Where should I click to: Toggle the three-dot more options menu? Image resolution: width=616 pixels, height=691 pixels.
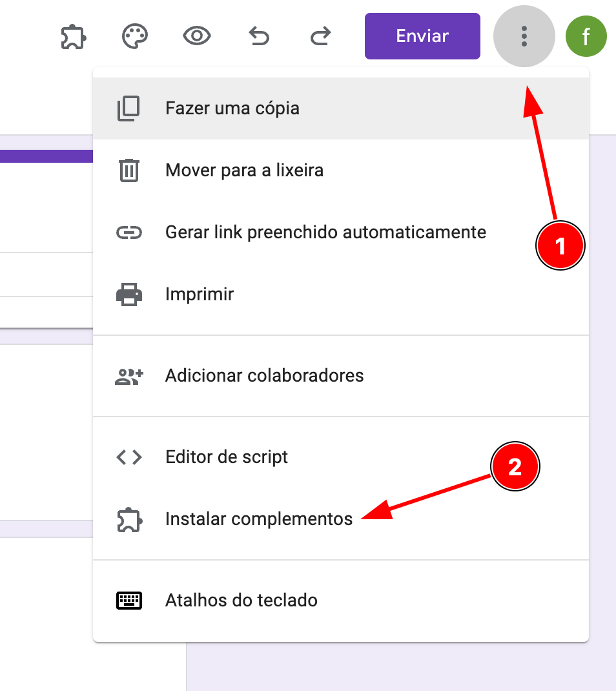coord(524,36)
